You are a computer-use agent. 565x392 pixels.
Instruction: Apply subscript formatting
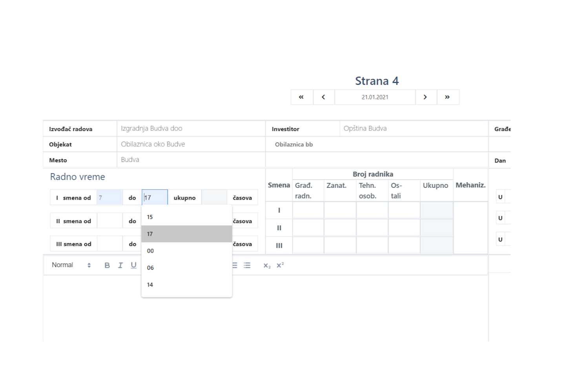[267, 265]
